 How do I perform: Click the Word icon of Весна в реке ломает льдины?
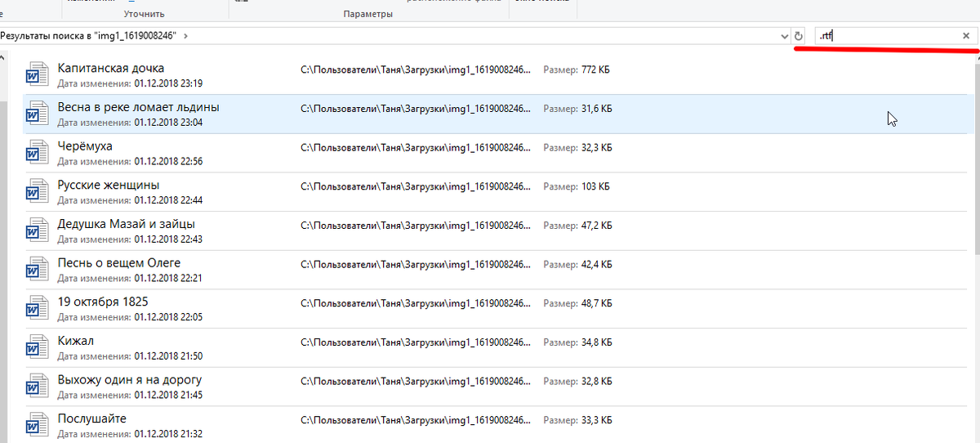click(36, 113)
